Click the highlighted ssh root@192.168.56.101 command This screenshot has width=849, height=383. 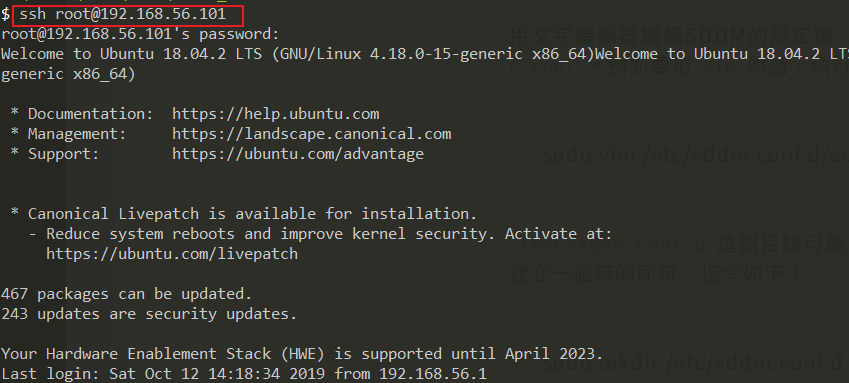pos(122,15)
